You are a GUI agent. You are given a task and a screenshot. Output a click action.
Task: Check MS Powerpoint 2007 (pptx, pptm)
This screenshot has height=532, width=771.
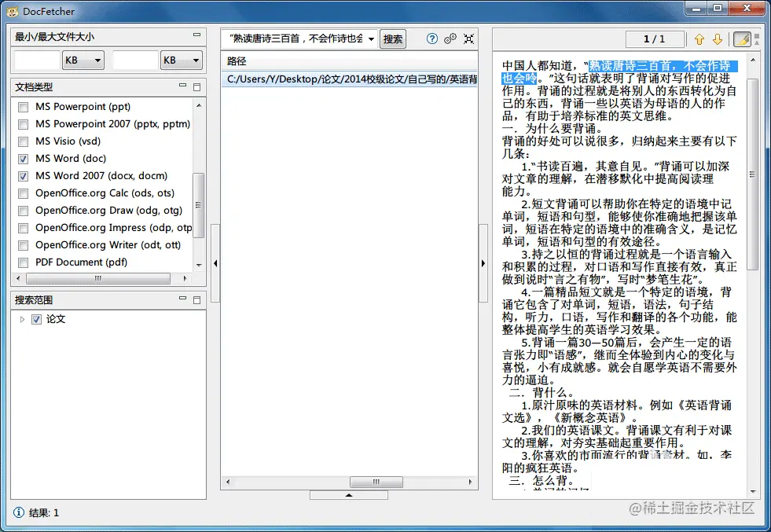[x=23, y=124]
